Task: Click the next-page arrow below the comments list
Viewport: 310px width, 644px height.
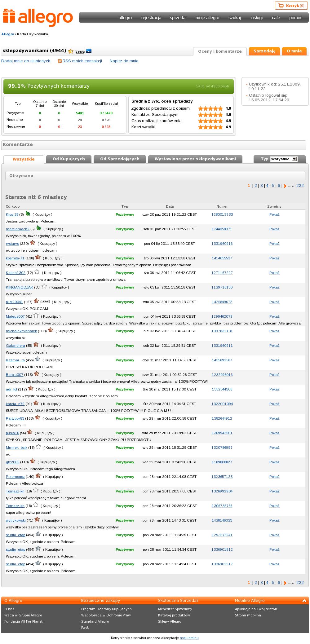Action: tap(285, 583)
